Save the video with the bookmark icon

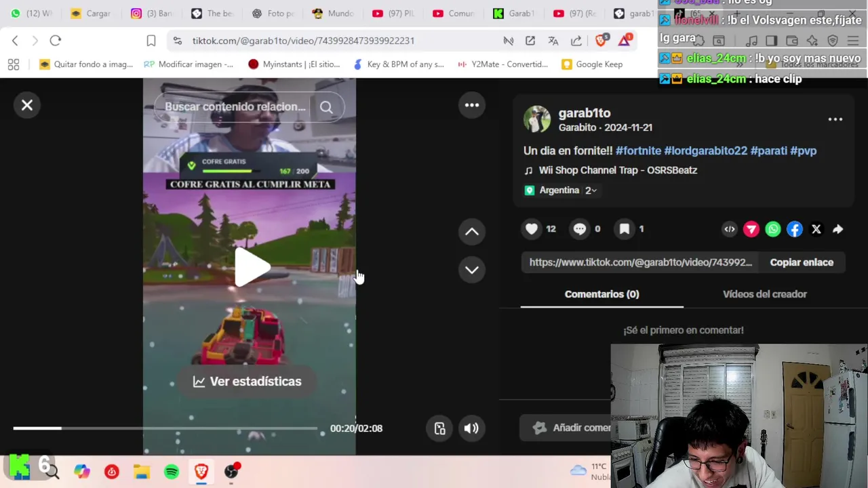point(625,229)
